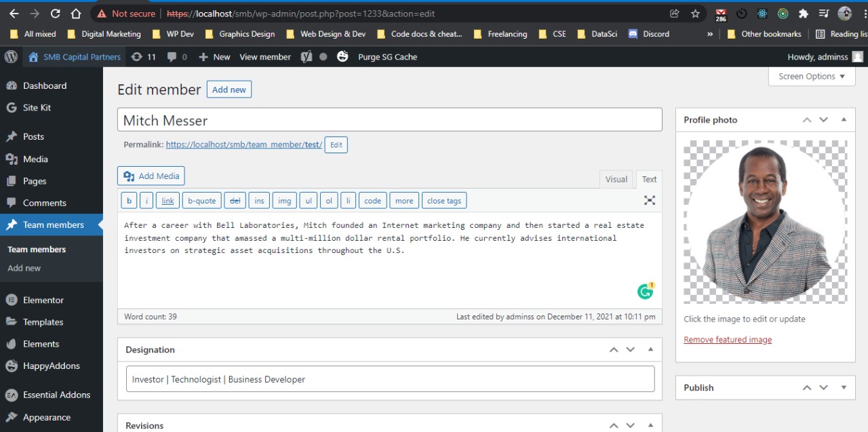The width and height of the screenshot is (868, 432).
Task: Switch to the Text editor tab
Action: [x=648, y=178]
